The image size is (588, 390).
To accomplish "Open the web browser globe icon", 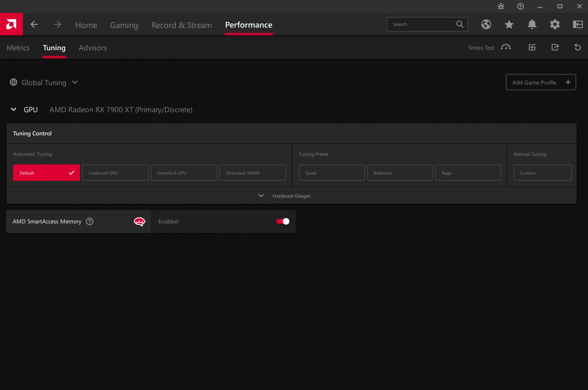I will click(x=486, y=24).
